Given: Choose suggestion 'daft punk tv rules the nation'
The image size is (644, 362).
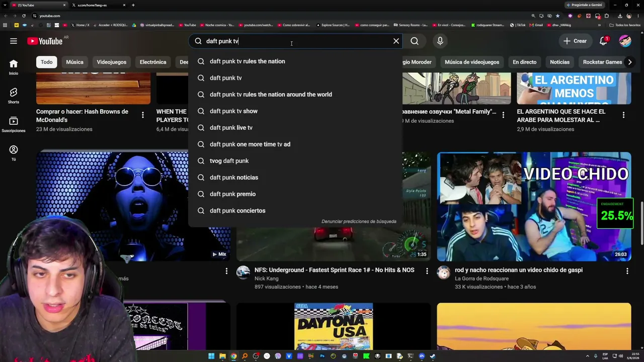Looking at the screenshot, I should [x=295, y=61].
